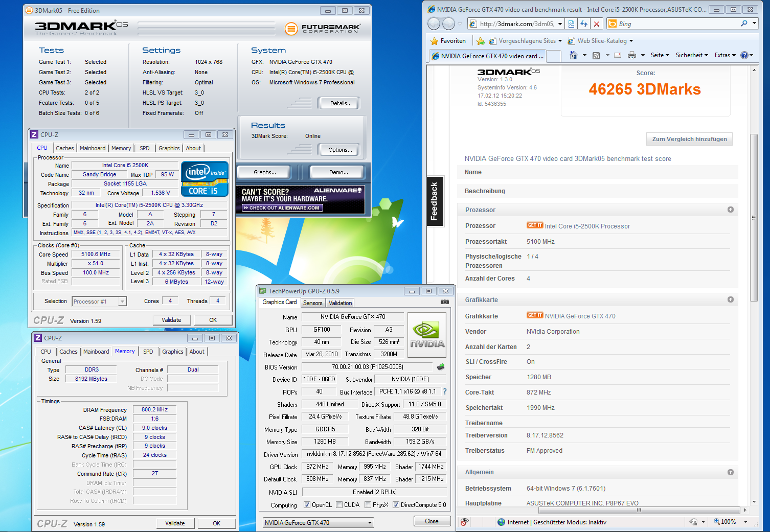The width and height of the screenshot is (770, 532).
Task: Click the zoom level magnifier icon
Action: 717,522
